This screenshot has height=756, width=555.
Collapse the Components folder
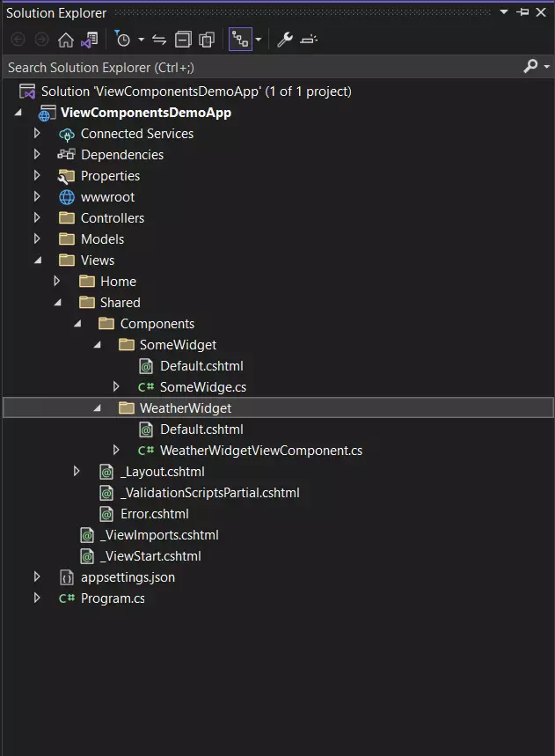tap(77, 324)
